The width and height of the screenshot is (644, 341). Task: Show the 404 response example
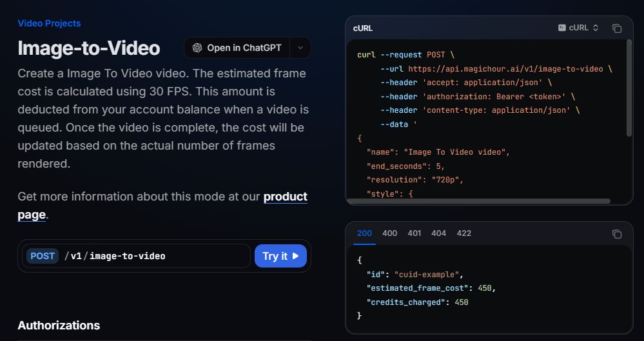439,233
